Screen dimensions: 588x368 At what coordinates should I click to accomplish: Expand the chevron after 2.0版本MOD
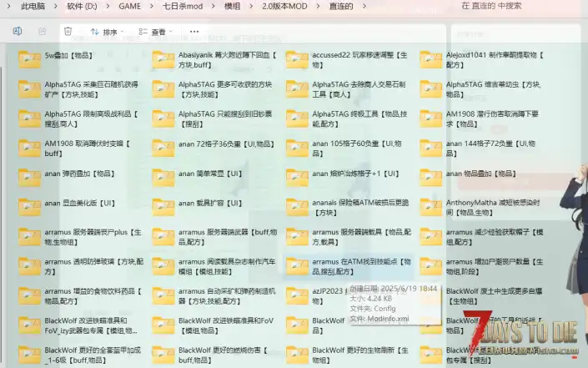[x=318, y=7]
